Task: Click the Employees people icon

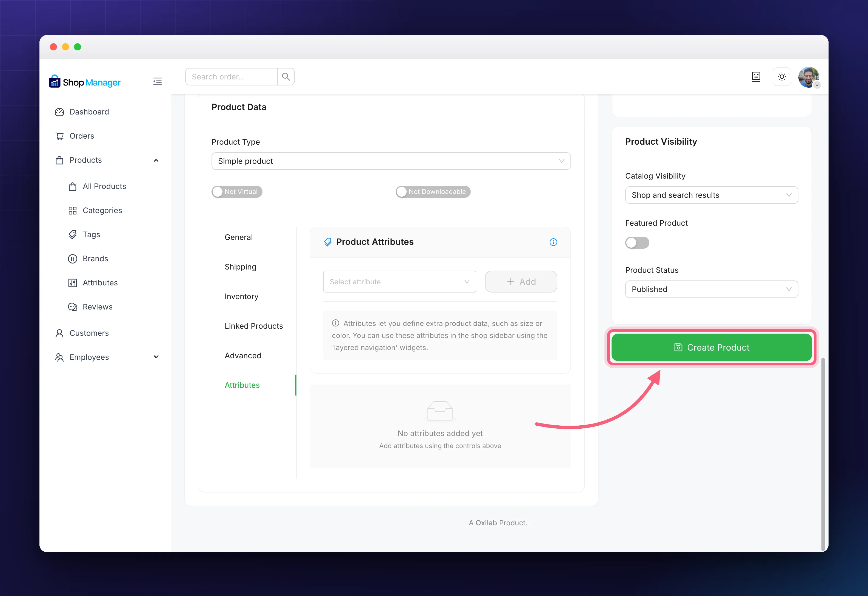Action: pos(59,357)
